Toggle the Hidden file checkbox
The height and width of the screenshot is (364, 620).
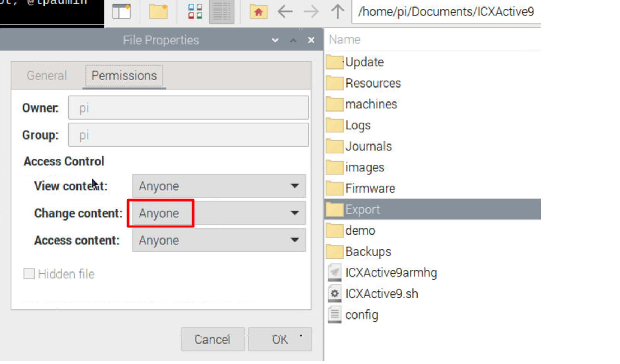coord(29,274)
